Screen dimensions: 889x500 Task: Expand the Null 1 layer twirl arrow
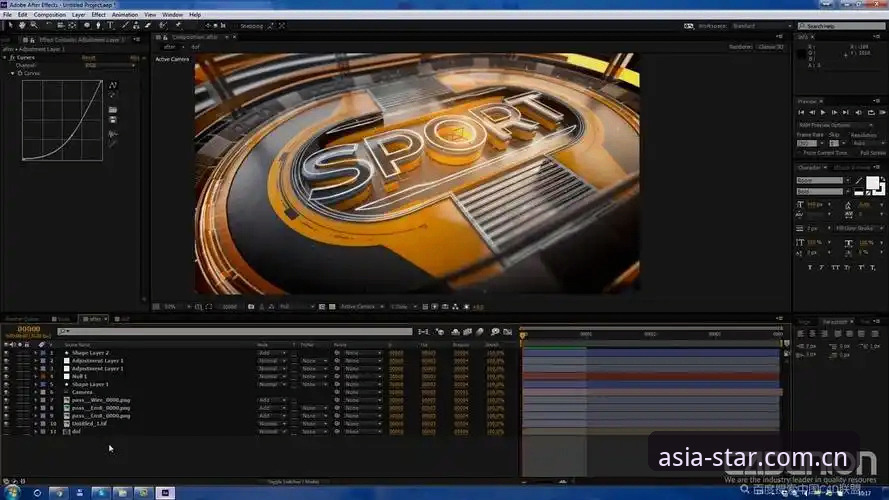[x=35, y=376]
